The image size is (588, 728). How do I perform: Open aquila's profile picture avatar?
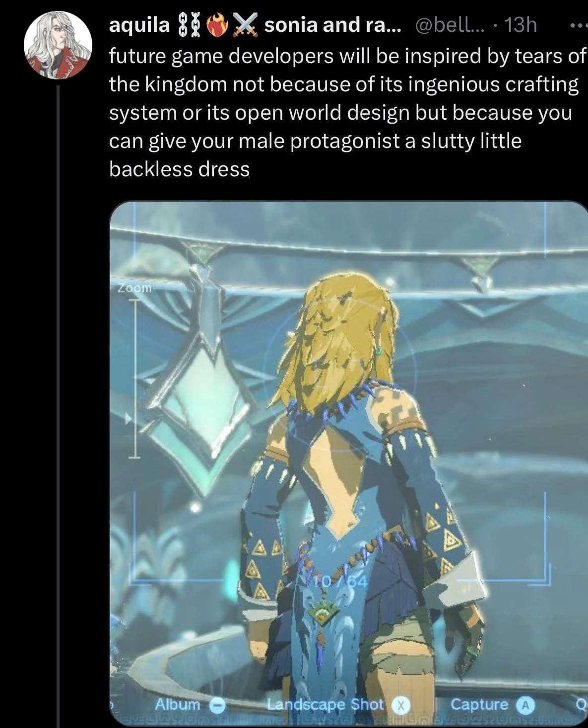[59, 45]
